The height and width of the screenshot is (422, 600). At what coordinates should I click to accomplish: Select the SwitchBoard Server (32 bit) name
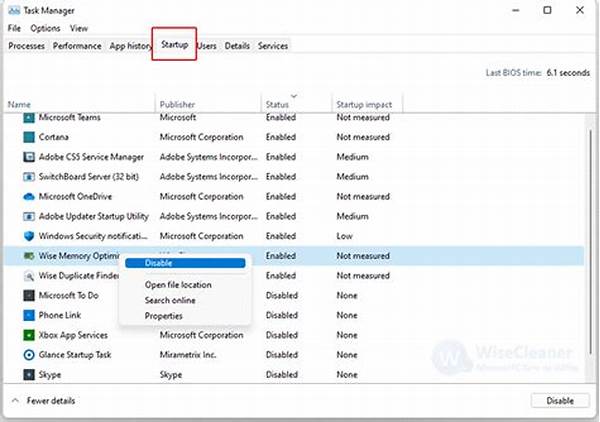(x=88, y=177)
